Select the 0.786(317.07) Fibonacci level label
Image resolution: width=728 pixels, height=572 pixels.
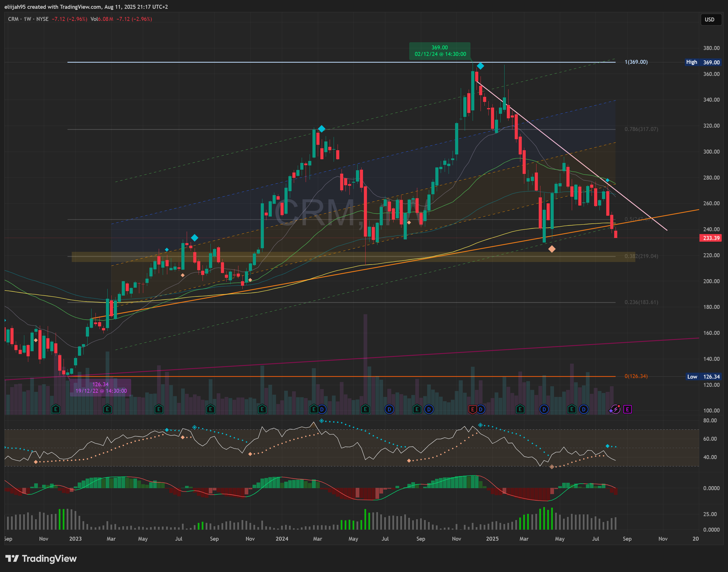[641, 129]
